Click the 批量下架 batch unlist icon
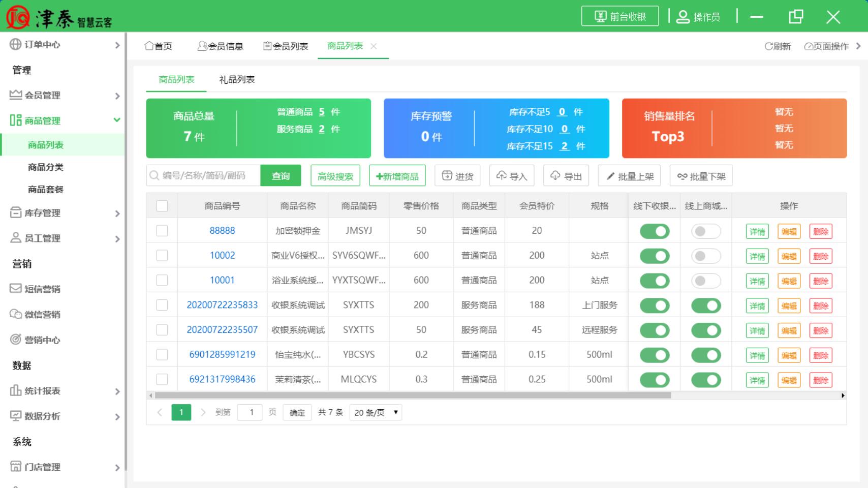Image resolution: width=868 pixels, height=488 pixels. [x=682, y=176]
